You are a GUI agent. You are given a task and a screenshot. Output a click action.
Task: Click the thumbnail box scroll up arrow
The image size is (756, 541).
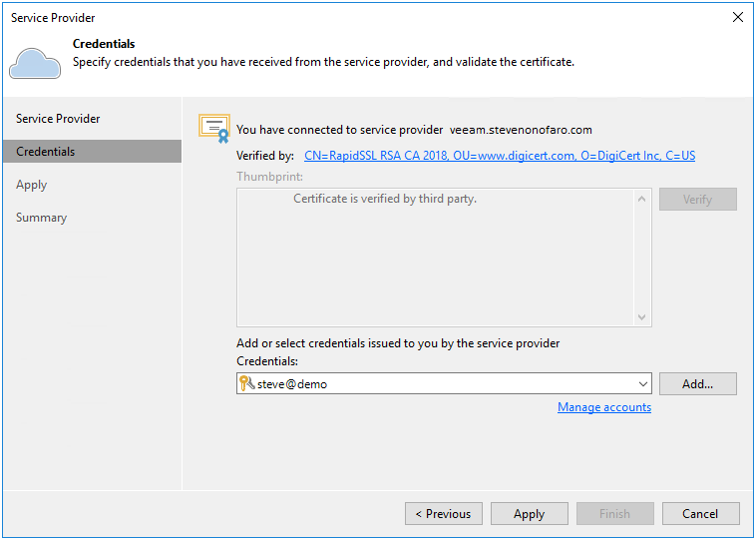pos(642,199)
